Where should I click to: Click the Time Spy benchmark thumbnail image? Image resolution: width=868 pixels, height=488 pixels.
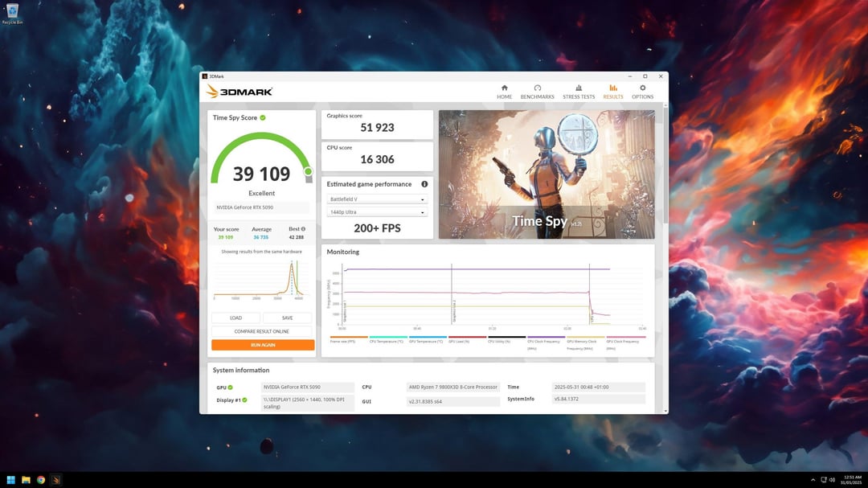pos(547,174)
